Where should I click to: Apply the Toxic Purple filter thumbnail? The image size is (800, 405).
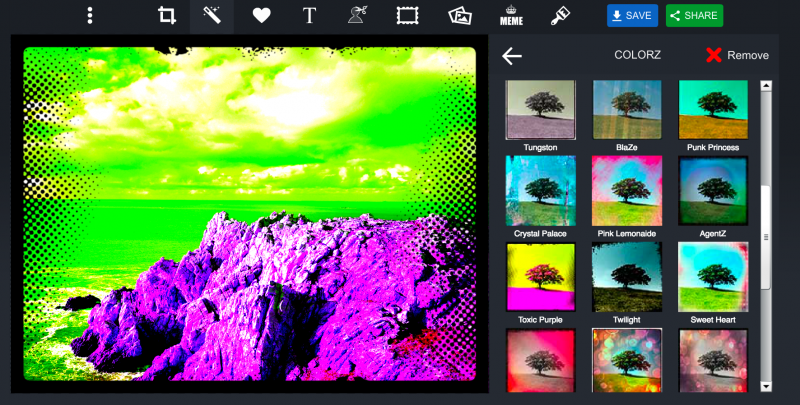click(x=540, y=277)
